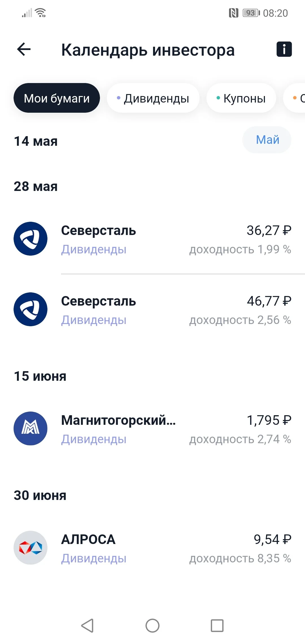Tap Android home circle button
This screenshot has width=305, height=644.
[x=152, y=625]
